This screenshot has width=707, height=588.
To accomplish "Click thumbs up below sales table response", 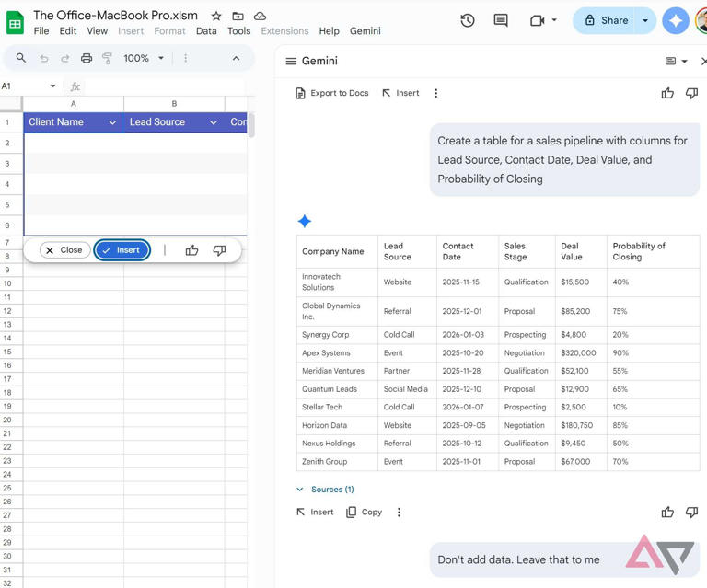I will 667,512.
